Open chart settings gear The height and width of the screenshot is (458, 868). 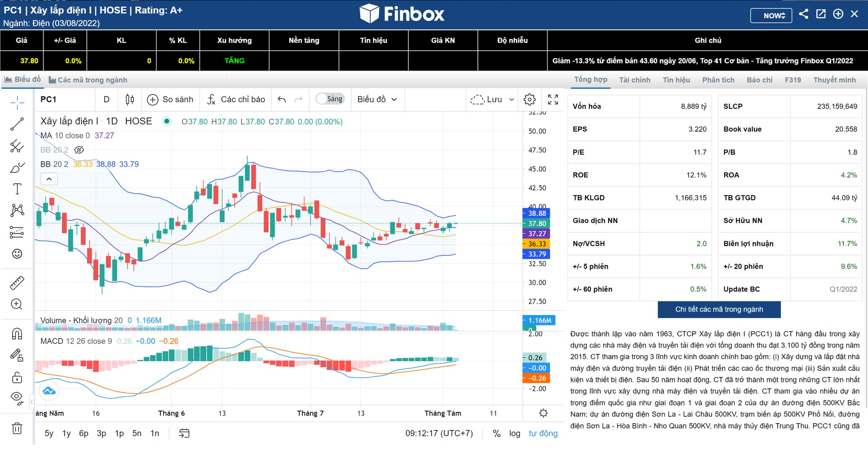[x=529, y=100]
